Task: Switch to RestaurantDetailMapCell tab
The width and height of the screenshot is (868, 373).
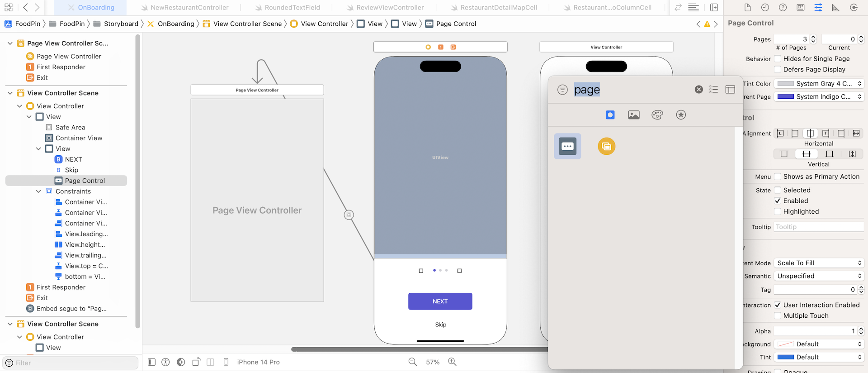Action: click(494, 8)
